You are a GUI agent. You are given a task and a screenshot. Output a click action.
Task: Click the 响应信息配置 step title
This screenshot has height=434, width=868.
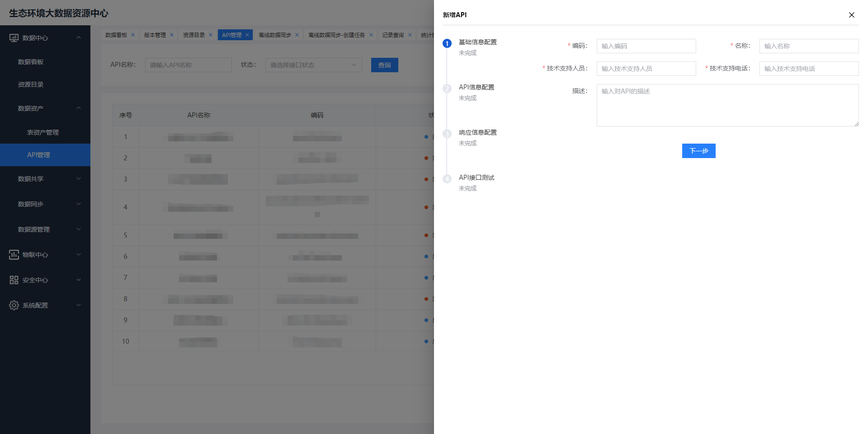coord(478,132)
